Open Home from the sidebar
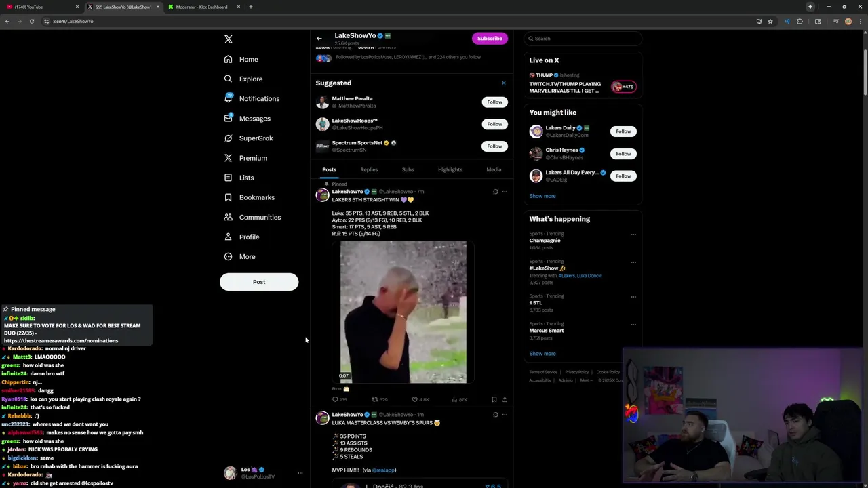This screenshot has width=868, height=488. (x=241, y=59)
